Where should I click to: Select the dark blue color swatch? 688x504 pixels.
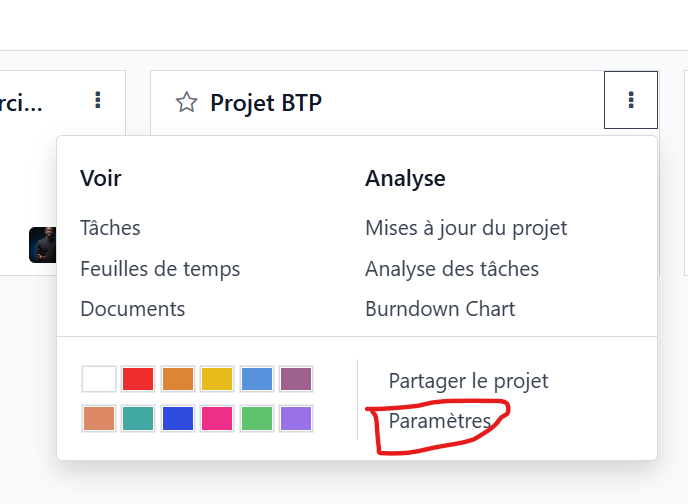tap(178, 418)
